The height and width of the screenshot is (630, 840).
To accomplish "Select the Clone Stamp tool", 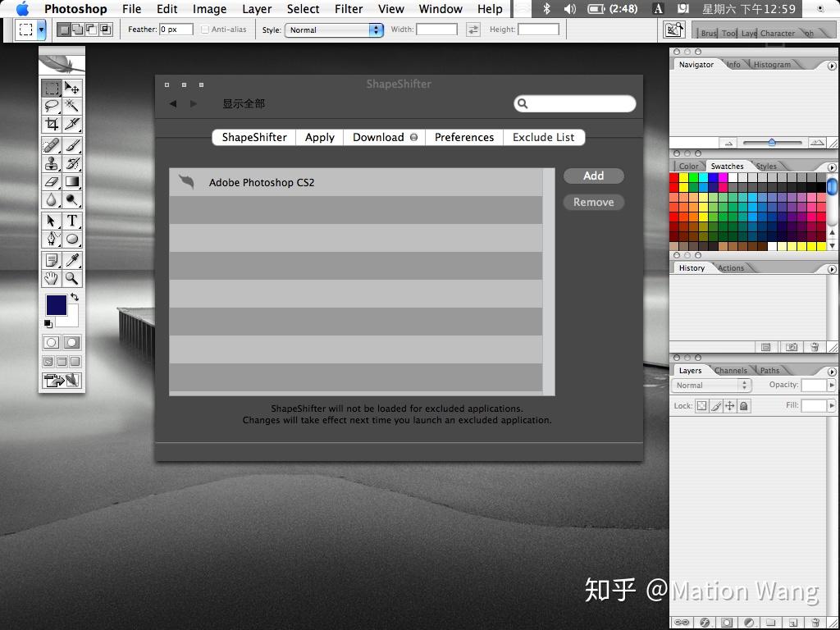I will 52,163.
